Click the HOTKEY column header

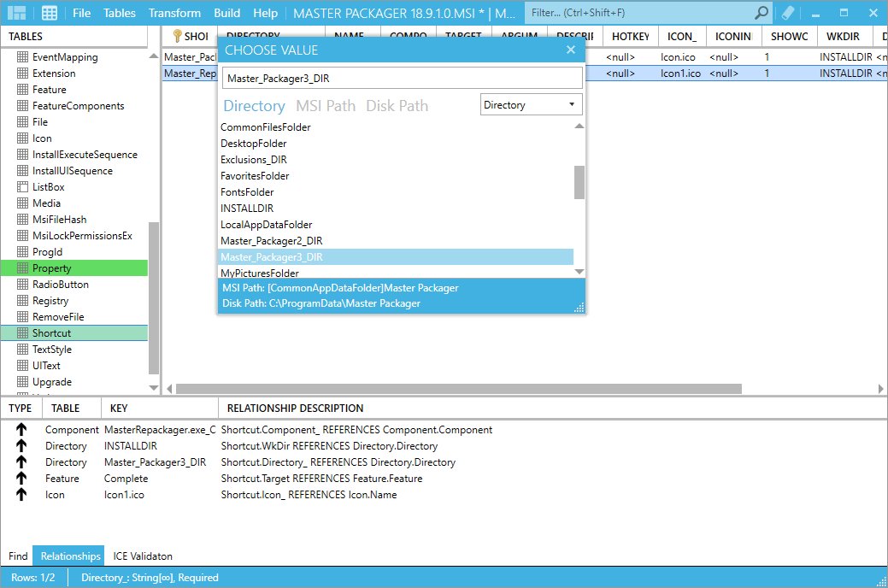[631, 36]
